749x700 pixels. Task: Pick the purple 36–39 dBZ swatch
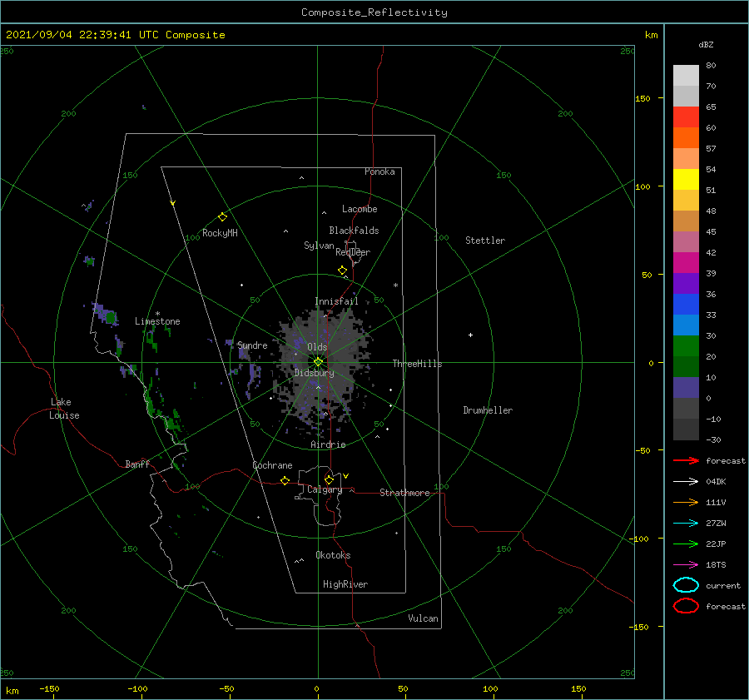point(686,283)
